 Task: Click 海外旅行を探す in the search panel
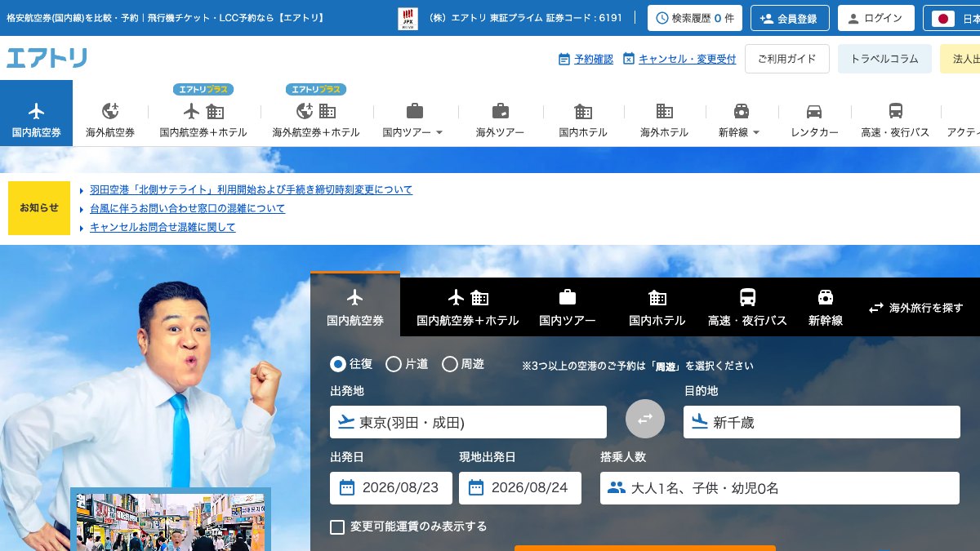[x=915, y=308]
